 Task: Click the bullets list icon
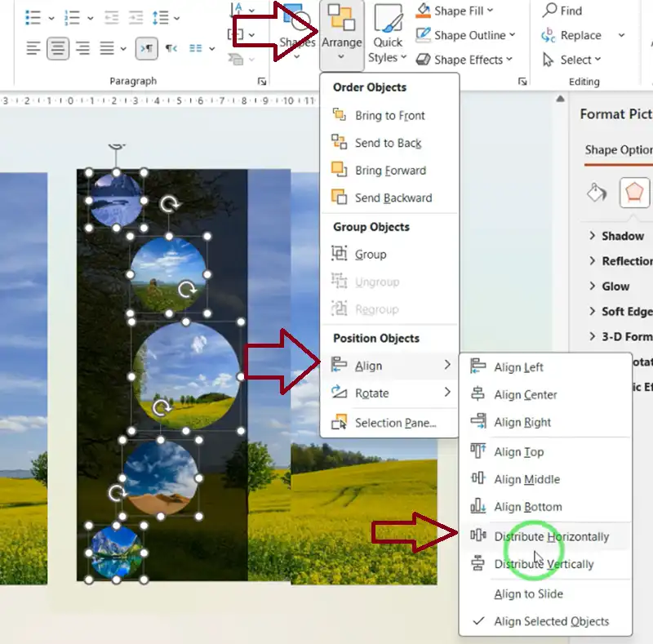click(x=33, y=16)
